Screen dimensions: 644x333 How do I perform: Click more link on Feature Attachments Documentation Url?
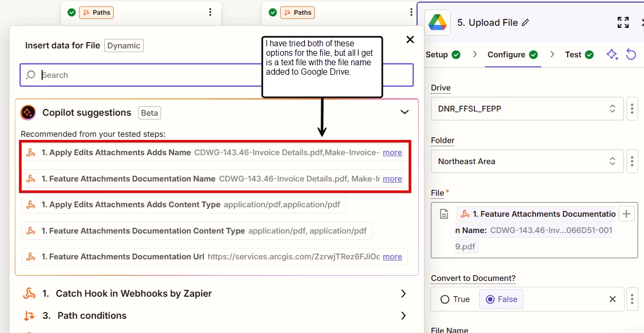392,257
